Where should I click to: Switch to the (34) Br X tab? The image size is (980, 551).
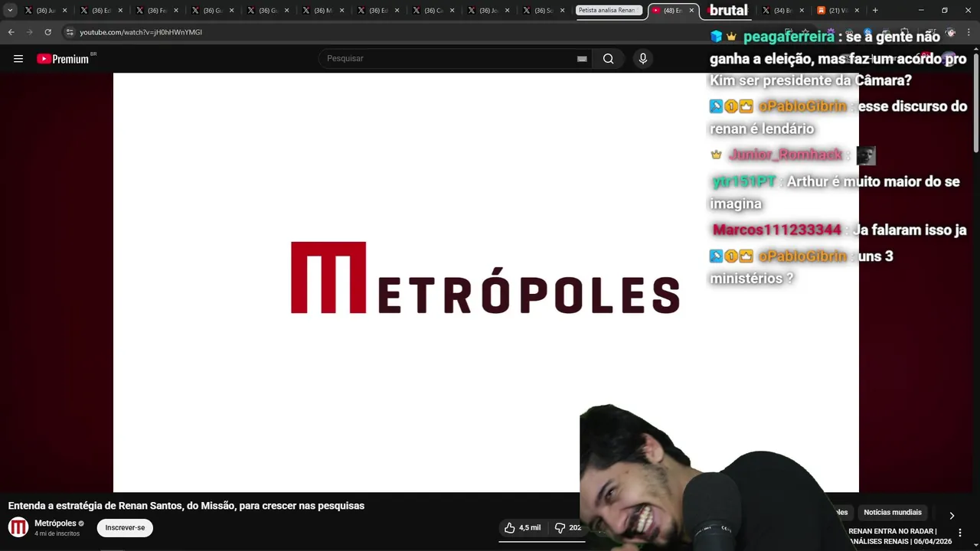[782, 11]
